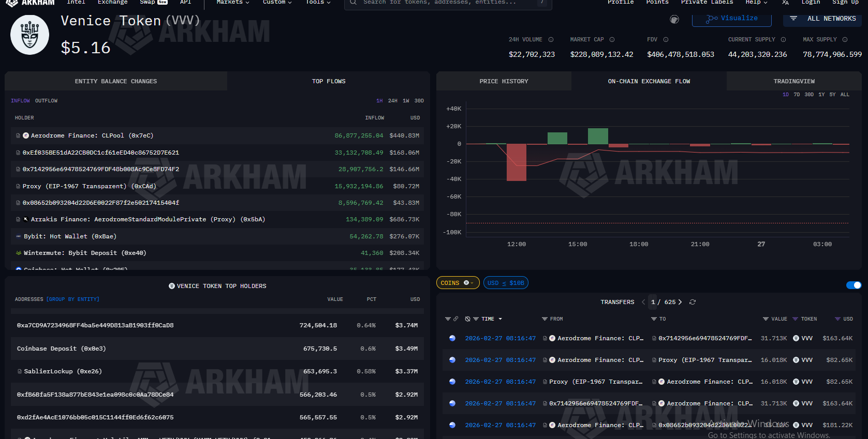Click filter icon beside FROM column

click(545, 319)
